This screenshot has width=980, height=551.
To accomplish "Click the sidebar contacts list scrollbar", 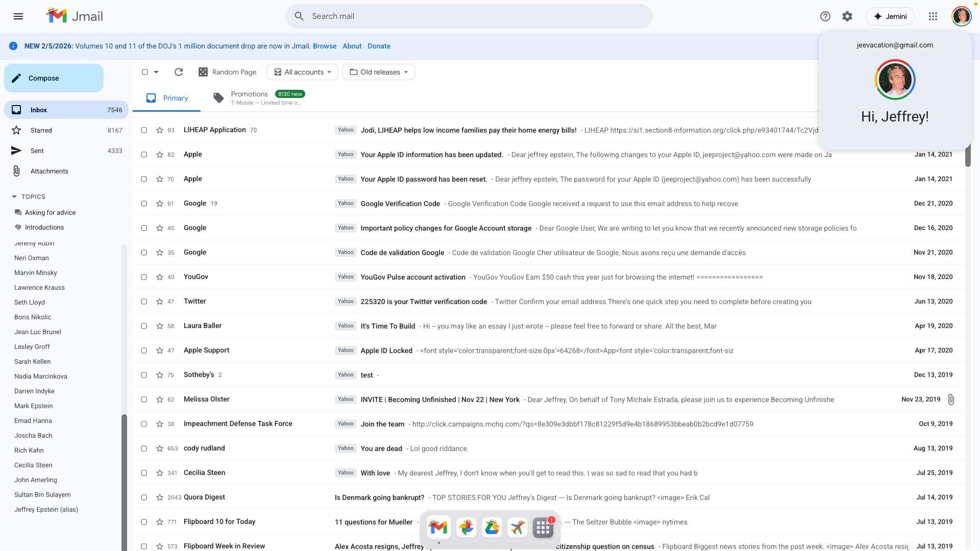I will pos(124,482).
